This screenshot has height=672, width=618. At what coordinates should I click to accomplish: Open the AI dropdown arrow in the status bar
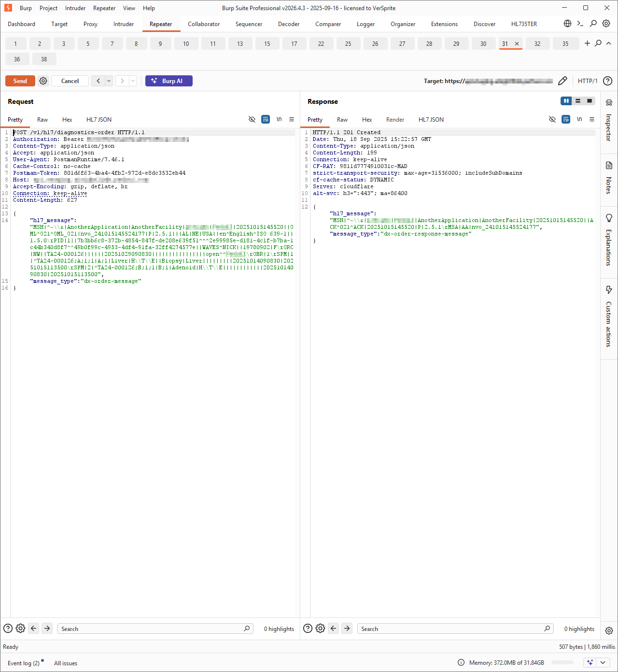pos(603,663)
